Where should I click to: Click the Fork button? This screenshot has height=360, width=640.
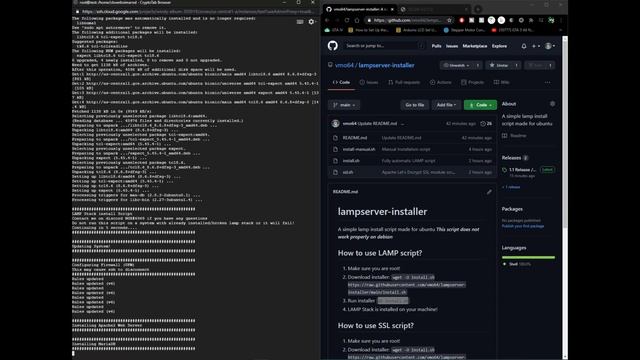tap(535, 65)
